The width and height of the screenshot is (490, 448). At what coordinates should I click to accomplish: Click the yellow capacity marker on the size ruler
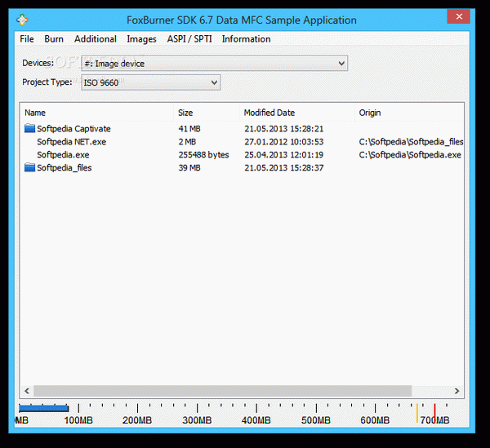coord(416,413)
